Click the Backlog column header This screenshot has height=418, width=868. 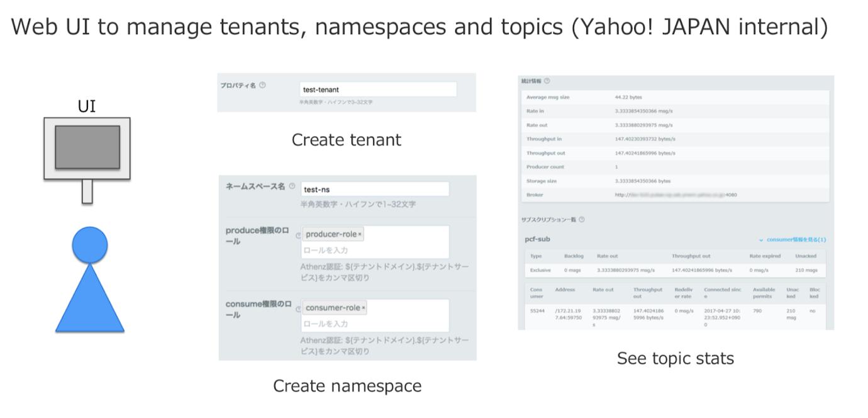[x=574, y=256]
